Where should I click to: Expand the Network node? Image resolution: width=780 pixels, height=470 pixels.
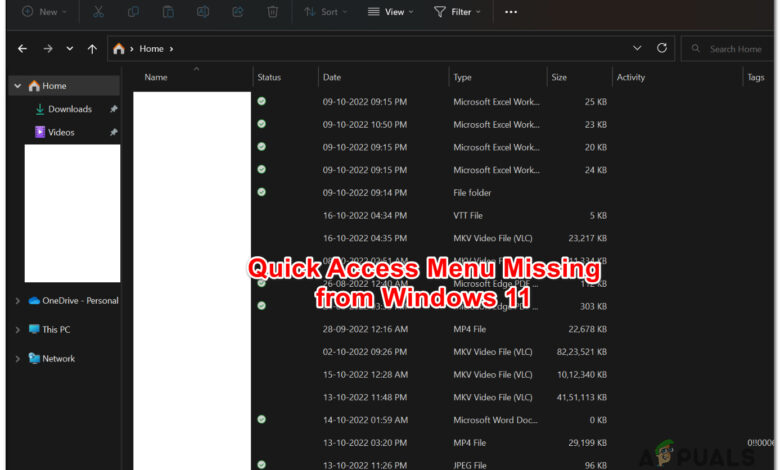[18, 359]
